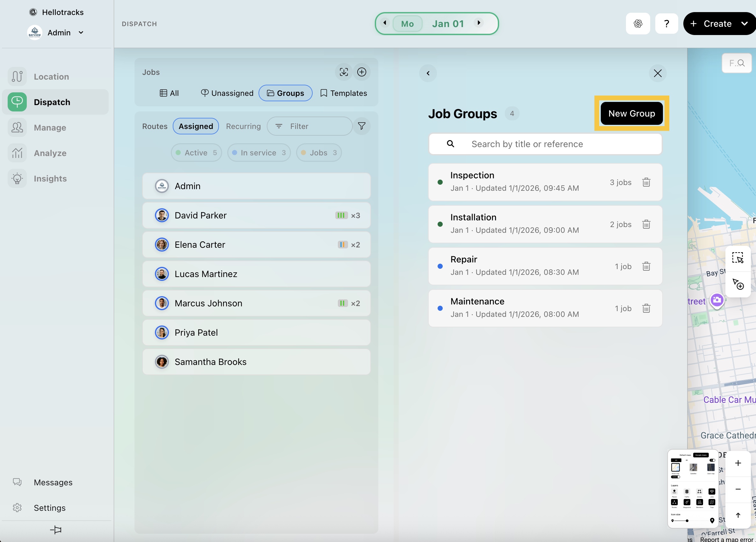Click trash icon for Repair group
The height and width of the screenshot is (542, 756).
646,266
